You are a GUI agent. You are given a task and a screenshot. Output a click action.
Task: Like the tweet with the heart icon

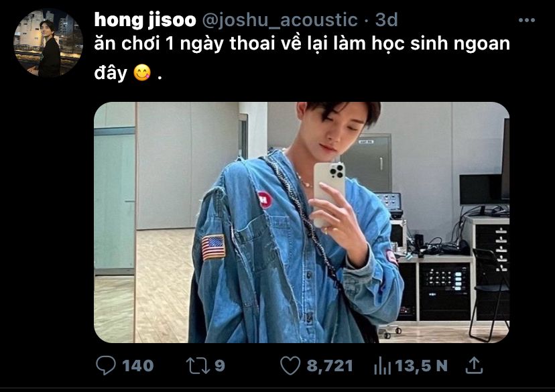tap(290, 366)
